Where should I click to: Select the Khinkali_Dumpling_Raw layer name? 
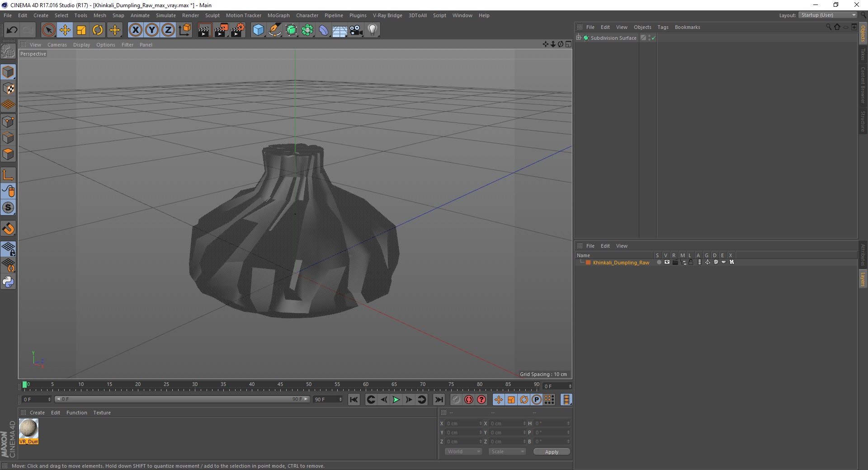621,263
